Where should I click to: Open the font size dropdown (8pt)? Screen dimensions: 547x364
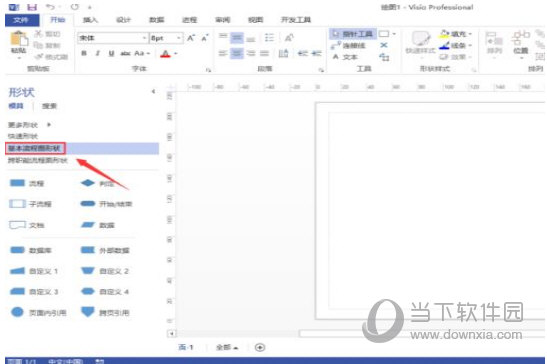click(x=179, y=38)
